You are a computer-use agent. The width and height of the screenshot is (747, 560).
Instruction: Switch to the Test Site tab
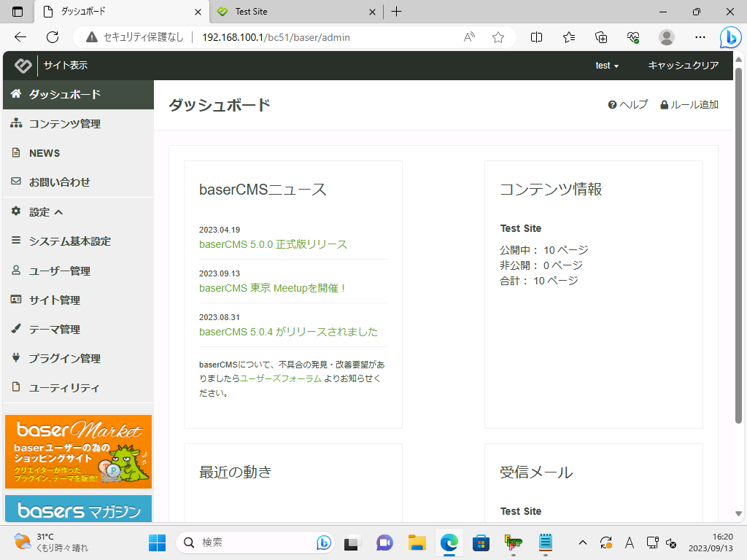pyautogui.click(x=292, y=12)
